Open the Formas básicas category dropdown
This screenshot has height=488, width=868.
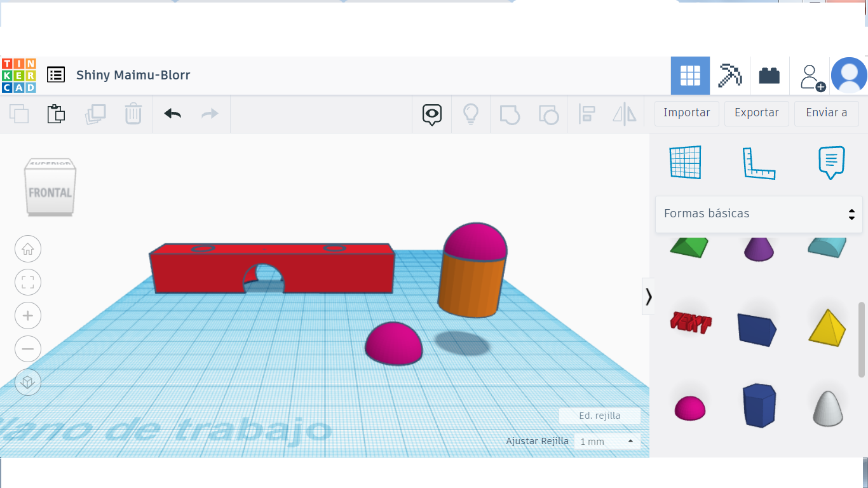pyautogui.click(x=759, y=213)
